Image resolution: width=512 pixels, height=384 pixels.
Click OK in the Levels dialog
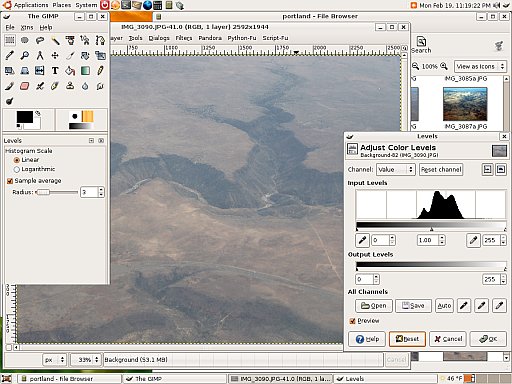(x=488, y=339)
